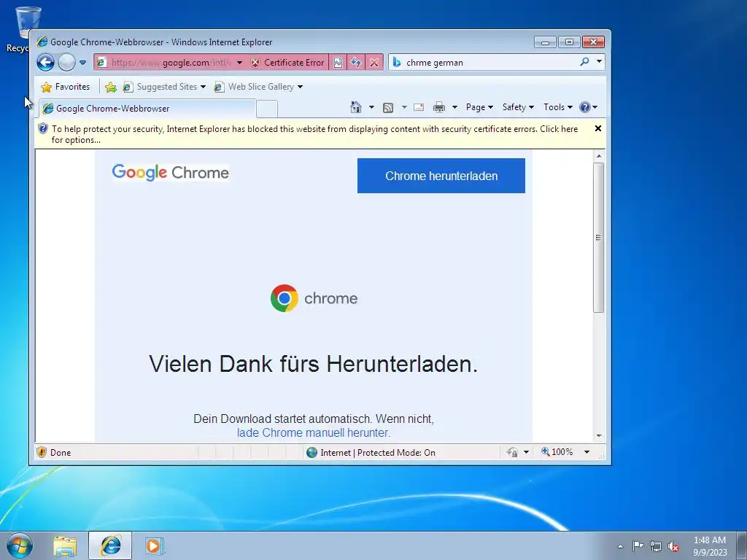Expand the Feeds dropdown arrow

click(x=404, y=107)
